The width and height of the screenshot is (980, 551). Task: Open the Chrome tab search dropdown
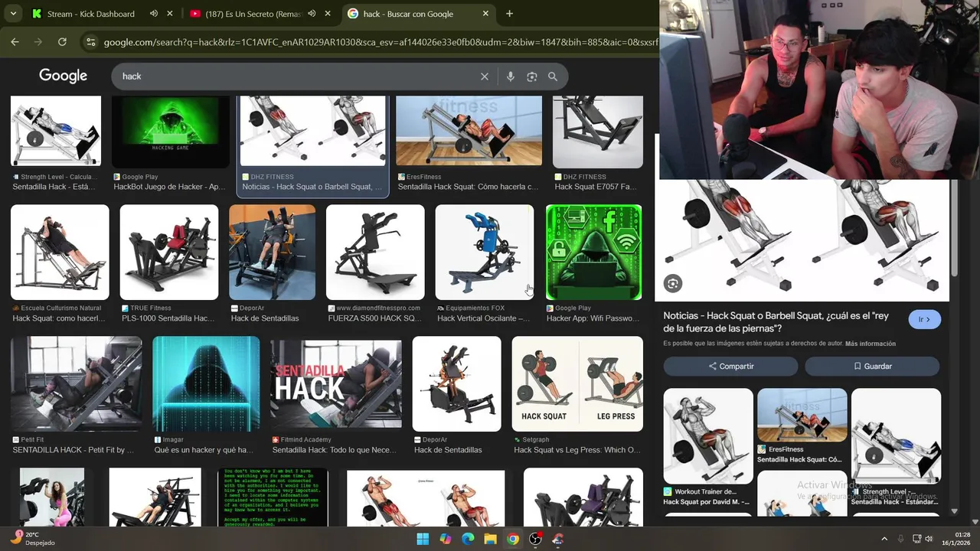pos(13,14)
